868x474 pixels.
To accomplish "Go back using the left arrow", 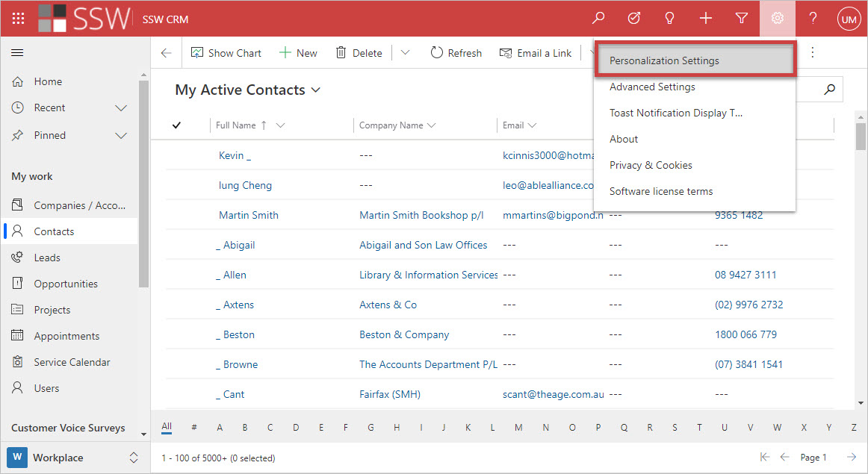I will 166,53.
